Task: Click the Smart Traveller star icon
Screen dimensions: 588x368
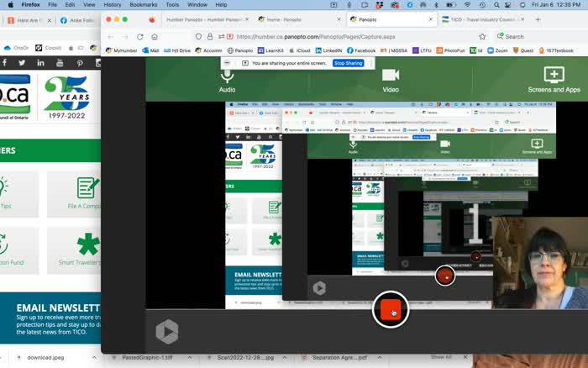Action: click(x=88, y=245)
